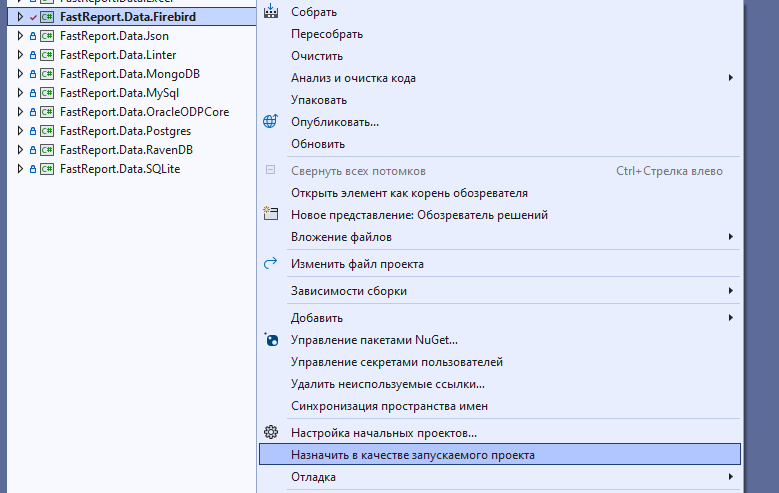This screenshot has width=779, height=493.
Task: Select Настройка начальных проектов... entry text
Action: click(384, 433)
